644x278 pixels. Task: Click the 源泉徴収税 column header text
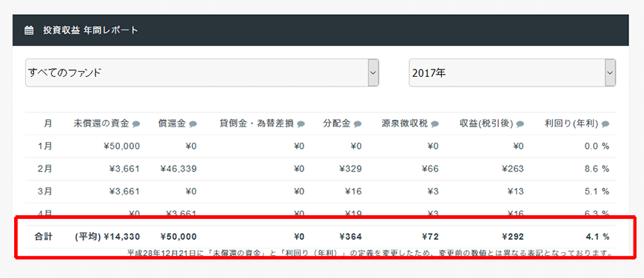coord(405,123)
